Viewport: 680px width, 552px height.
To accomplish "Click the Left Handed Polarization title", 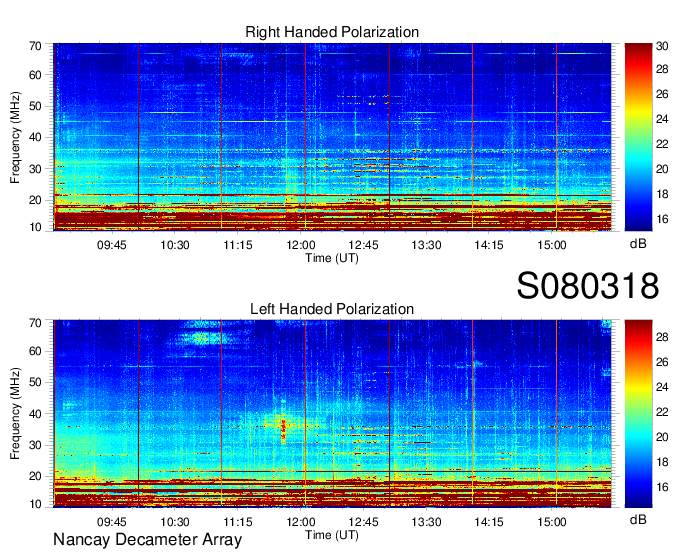I will tap(332, 309).
